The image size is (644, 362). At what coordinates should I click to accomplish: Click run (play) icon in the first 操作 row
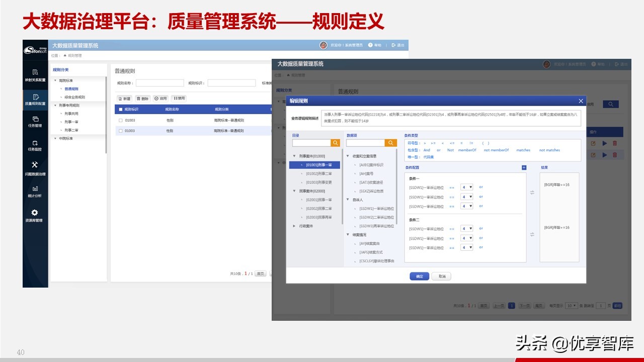coord(604,143)
